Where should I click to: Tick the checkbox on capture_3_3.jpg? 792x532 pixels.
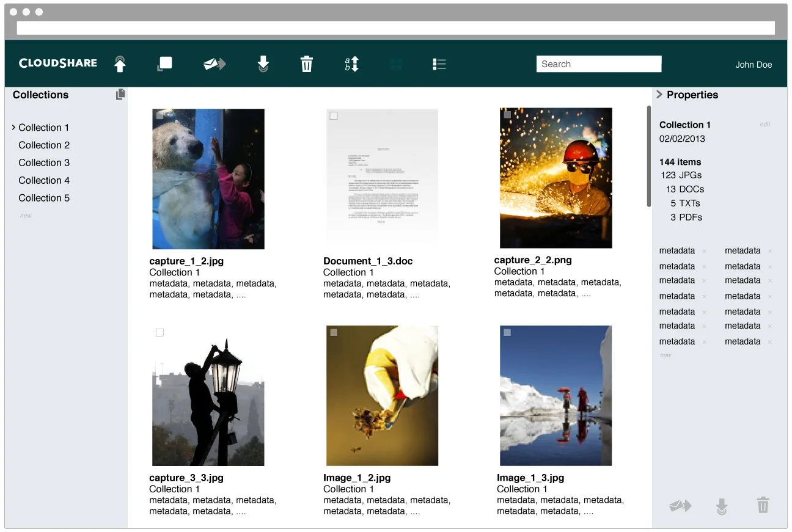pyautogui.click(x=159, y=332)
